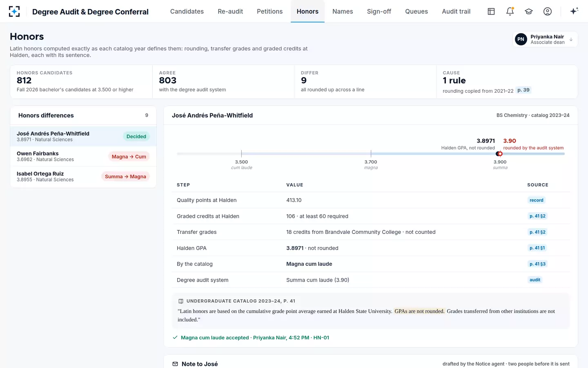588x368 pixels.
Task: Expand the Priyanka Nair role switcher arrow
Action: click(571, 39)
